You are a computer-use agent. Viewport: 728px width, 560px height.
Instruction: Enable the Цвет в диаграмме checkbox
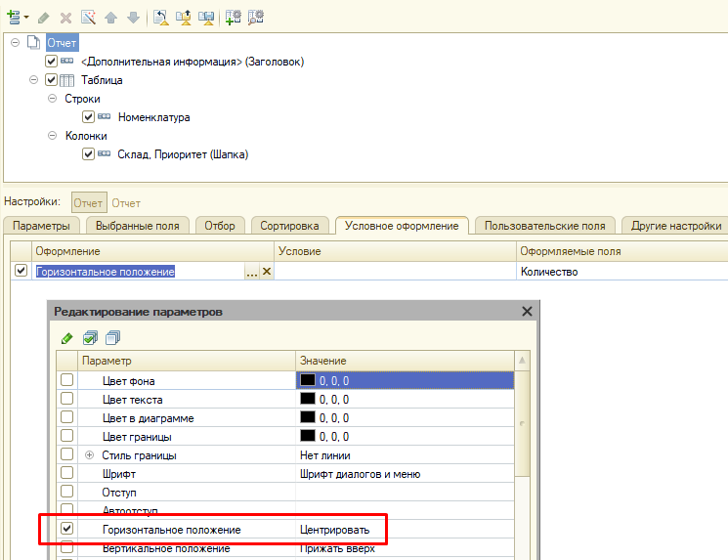66,417
